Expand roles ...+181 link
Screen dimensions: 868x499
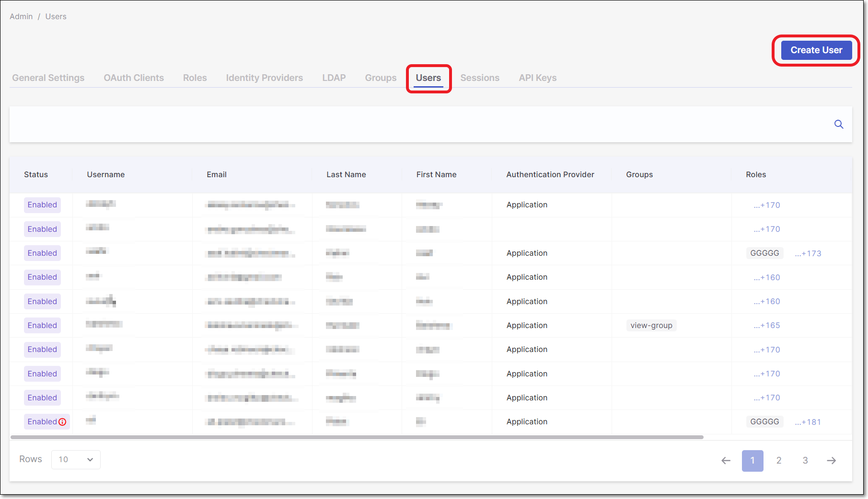click(808, 422)
